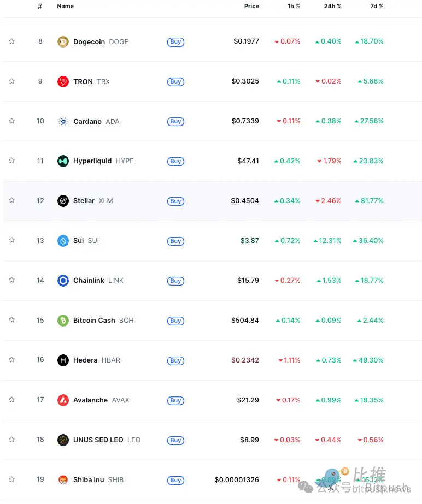Sort the table by Price column
This screenshot has height=504, width=422.
point(251,7)
